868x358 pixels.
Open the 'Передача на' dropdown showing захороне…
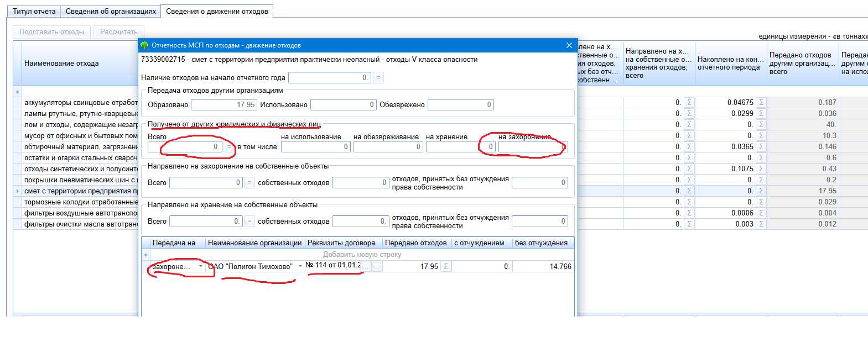tap(201, 266)
